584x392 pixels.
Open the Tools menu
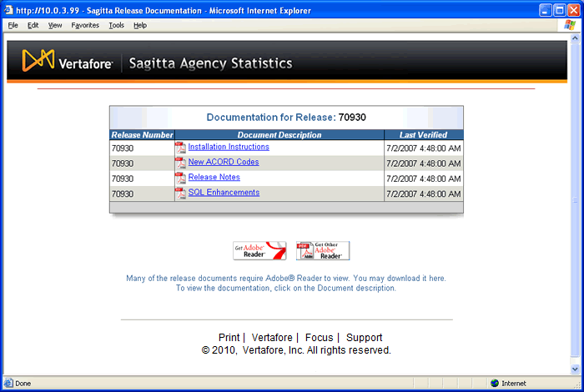coord(116,25)
